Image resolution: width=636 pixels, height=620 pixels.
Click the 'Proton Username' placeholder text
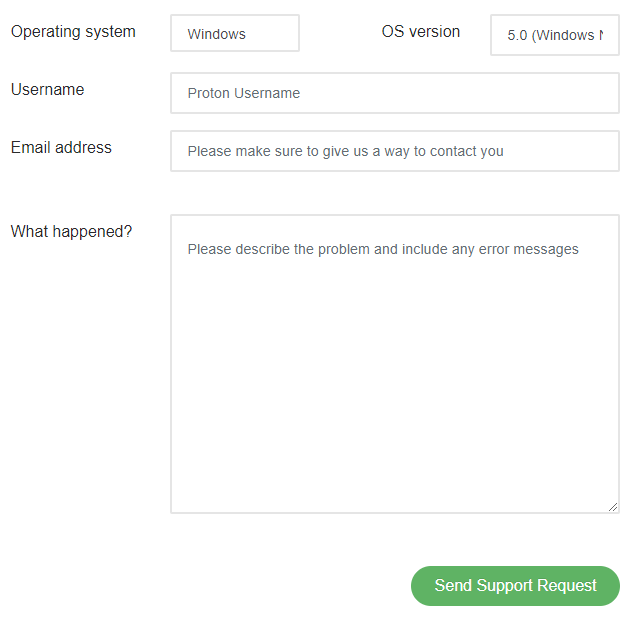243,93
